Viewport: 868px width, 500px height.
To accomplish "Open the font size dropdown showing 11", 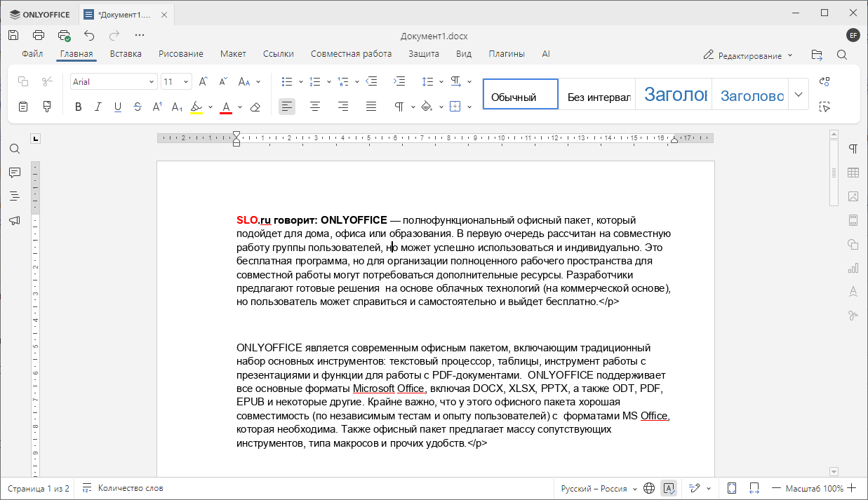I will tap(186, 82).
